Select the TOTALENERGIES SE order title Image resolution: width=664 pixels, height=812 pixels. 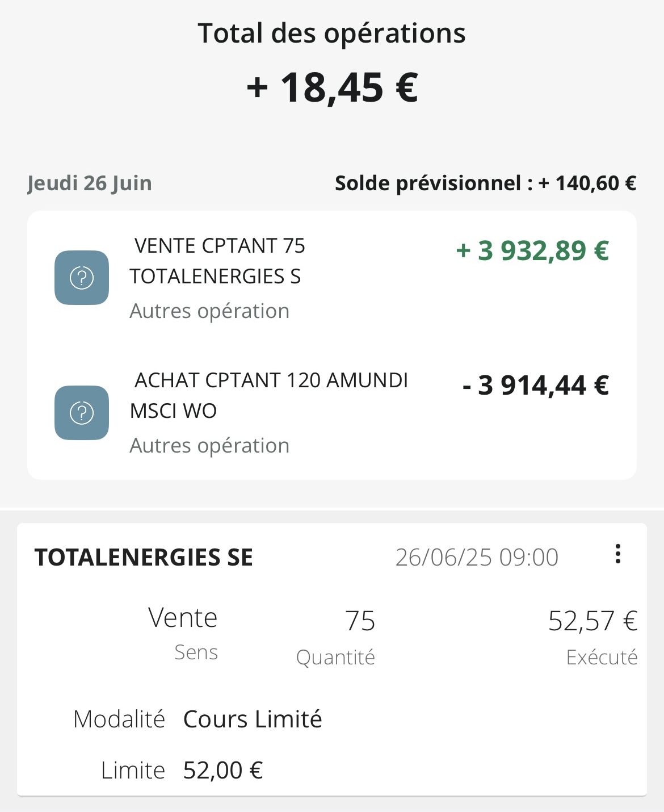144,558
